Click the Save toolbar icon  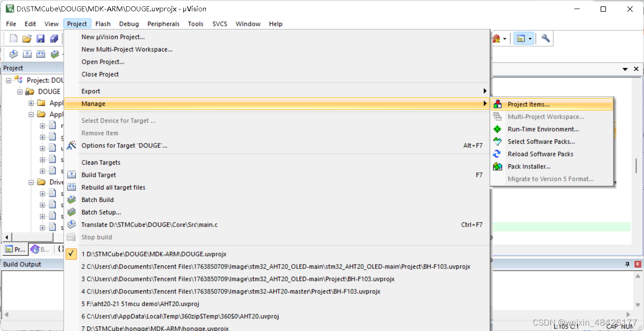41,39
